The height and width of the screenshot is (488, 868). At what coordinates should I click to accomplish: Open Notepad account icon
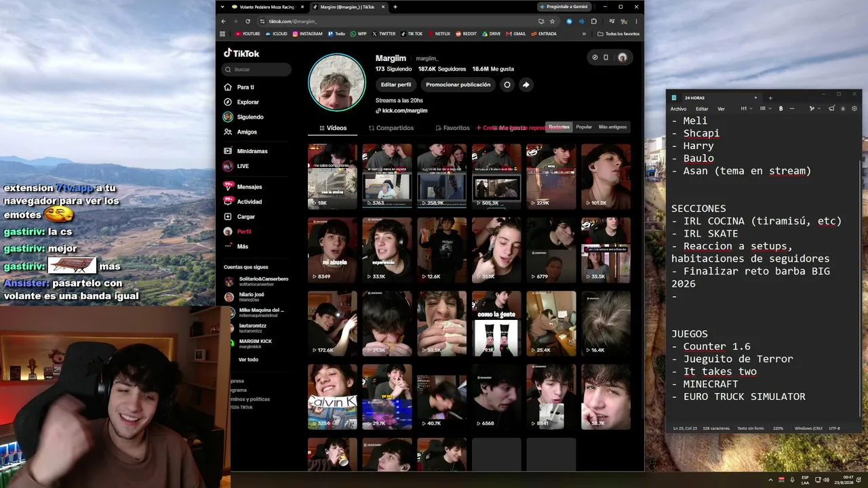[843, 108]
